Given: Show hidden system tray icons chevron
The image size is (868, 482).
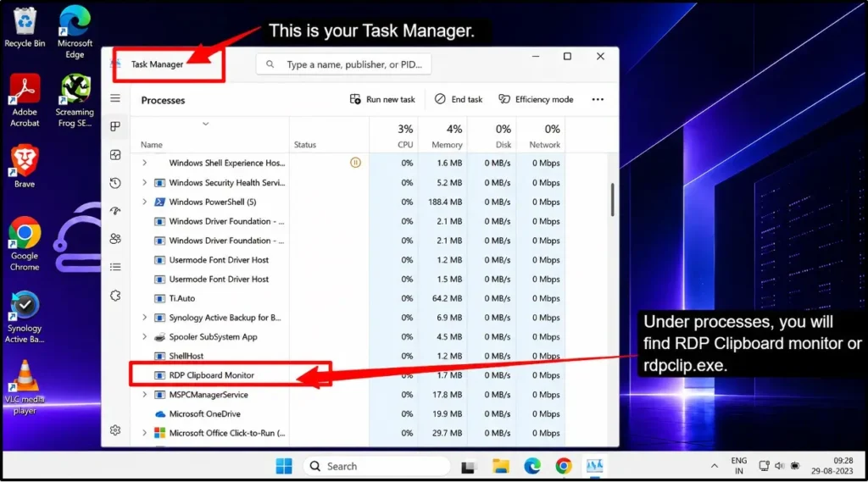Looking at the screenshot, I should coord(714,467).
